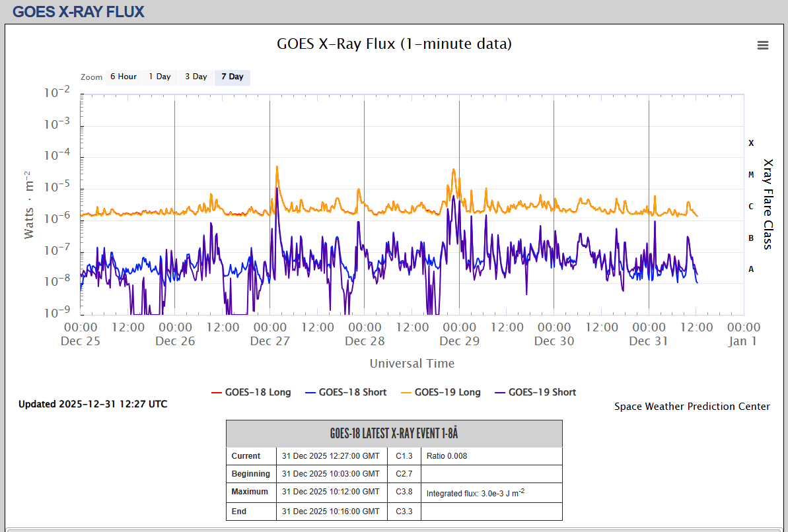Switch zoom to 1 Day
This screenshot has height=532, width=788.
(159, 77)
